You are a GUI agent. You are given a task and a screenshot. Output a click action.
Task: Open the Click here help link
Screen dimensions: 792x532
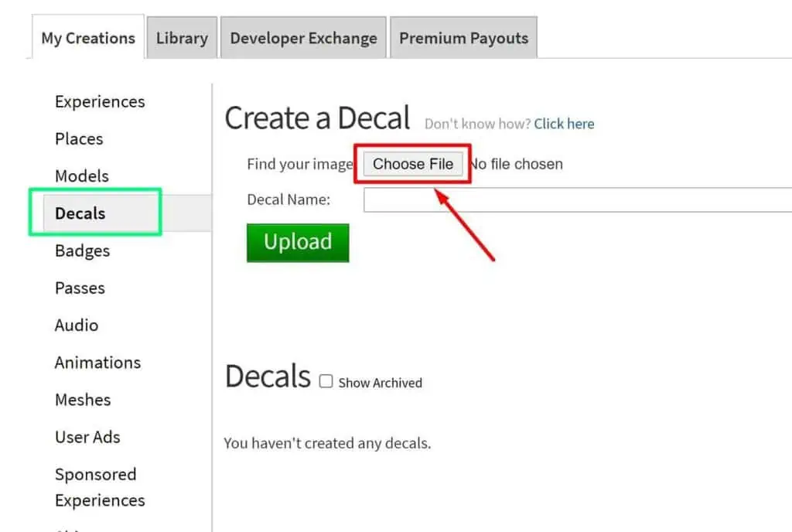(x=564, y=123)
